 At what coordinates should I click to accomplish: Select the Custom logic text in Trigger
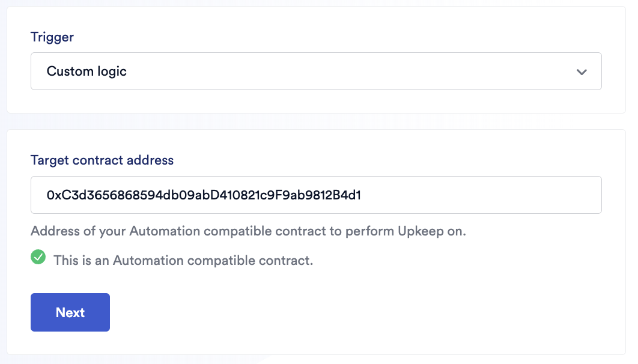tap(87, 71)
